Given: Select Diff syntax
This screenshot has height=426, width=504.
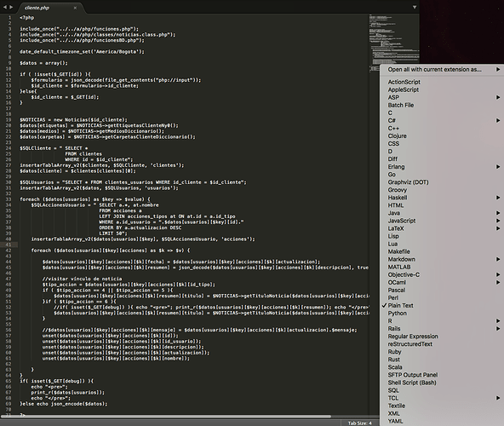Looking at the screenshot, I should click(442, 159).
